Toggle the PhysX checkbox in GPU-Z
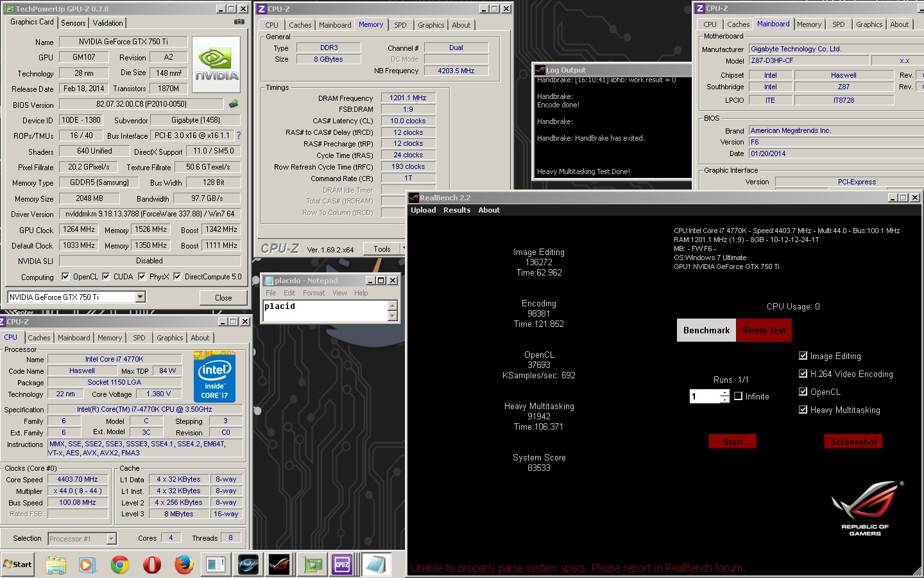924x578 pixels. point(142,277)
